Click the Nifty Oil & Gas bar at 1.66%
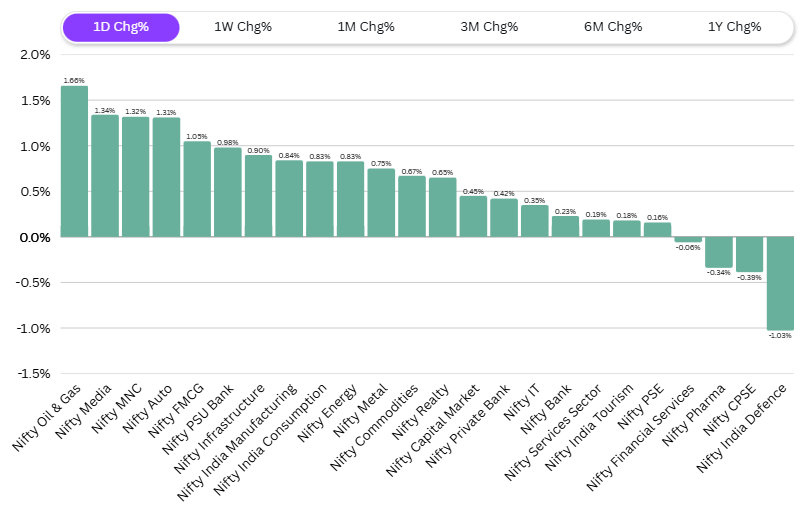The height and width of the screenshot is (518, 812). pos(74,161)
